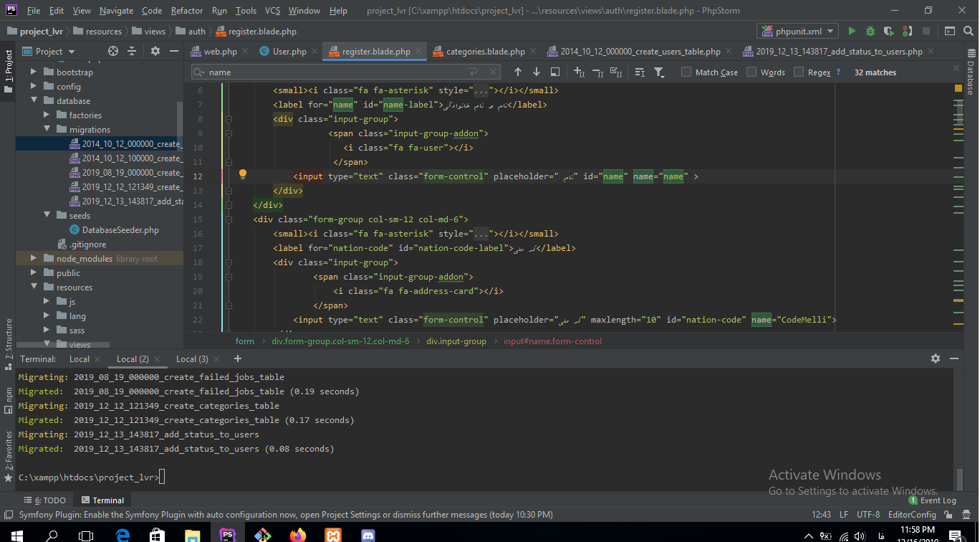Open Terminal panel gear settings
Image resolution: width=980 pixels, height=542 pixels.
(935, 358)
